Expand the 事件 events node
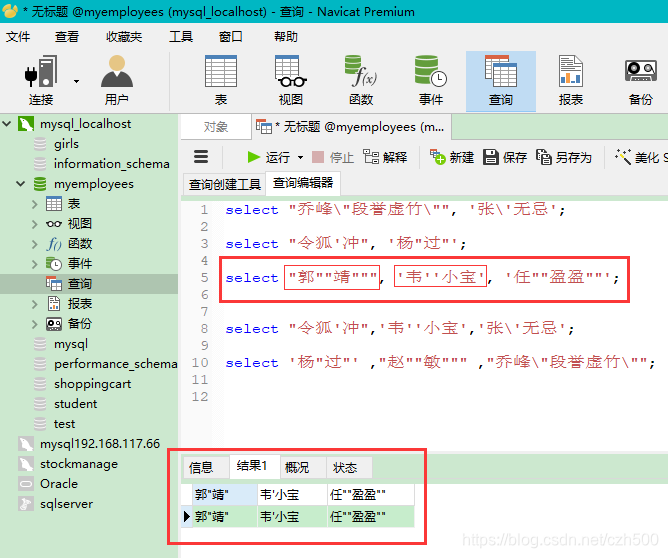Viewport: 668px width, 558px height. (35, 264)
